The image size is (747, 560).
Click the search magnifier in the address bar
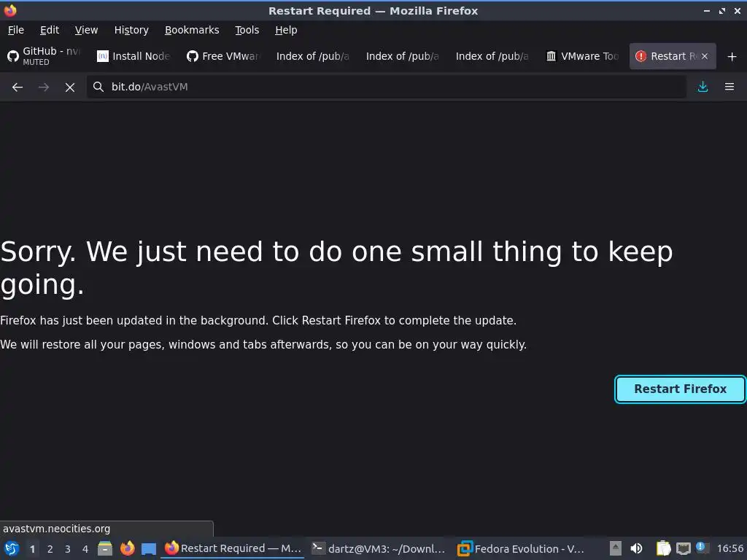(x=98, y=87)
